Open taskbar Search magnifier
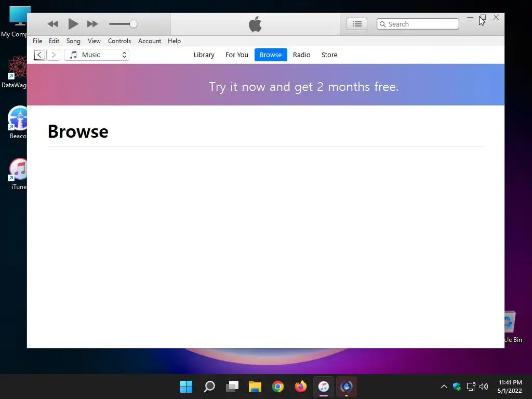Screen dimensions: 532x399 pyautogui.click(x=209, y=387)
